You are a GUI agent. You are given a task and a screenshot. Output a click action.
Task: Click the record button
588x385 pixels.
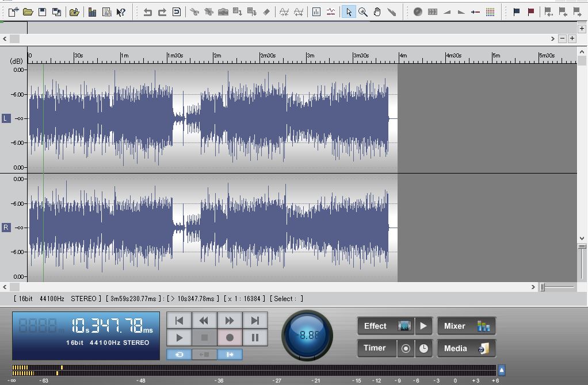pos(230,338)
